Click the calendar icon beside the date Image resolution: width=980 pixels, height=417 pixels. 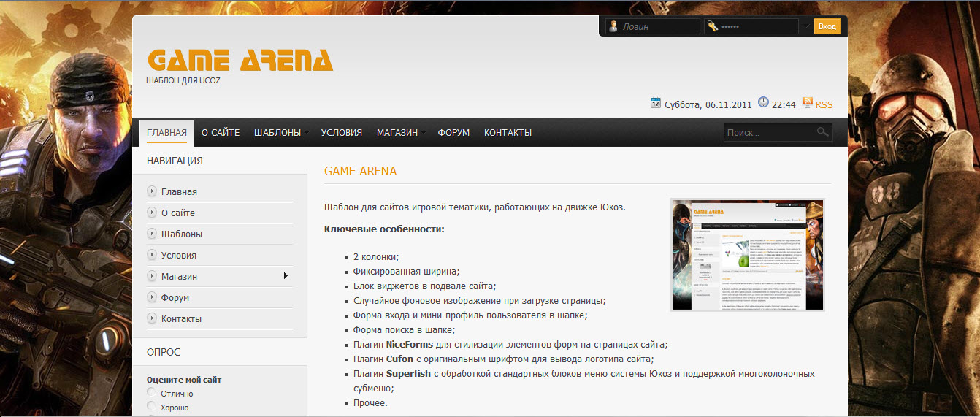pos(656,103)
